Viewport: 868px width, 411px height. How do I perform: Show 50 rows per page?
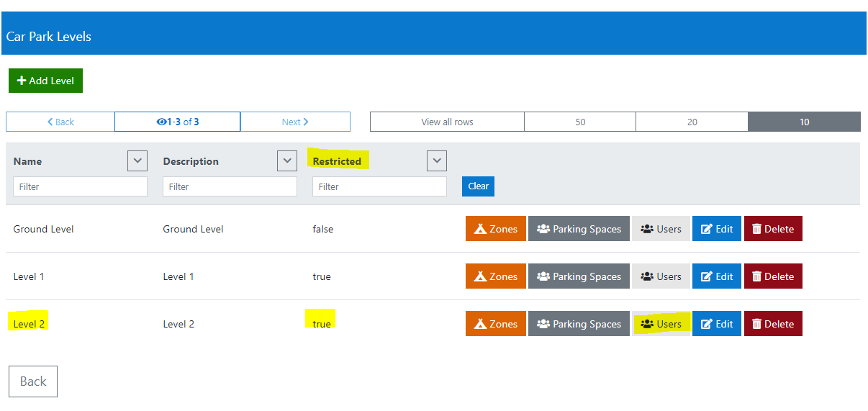click(579, 122)
